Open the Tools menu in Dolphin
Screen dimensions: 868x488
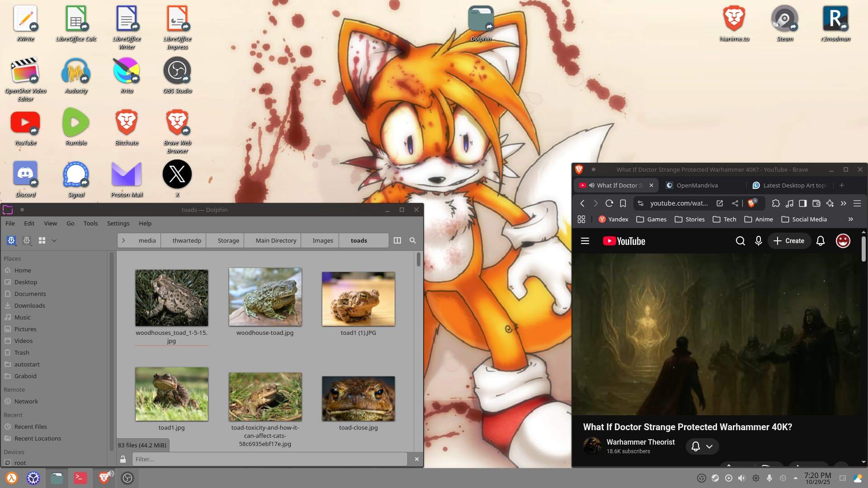point(90,223)
